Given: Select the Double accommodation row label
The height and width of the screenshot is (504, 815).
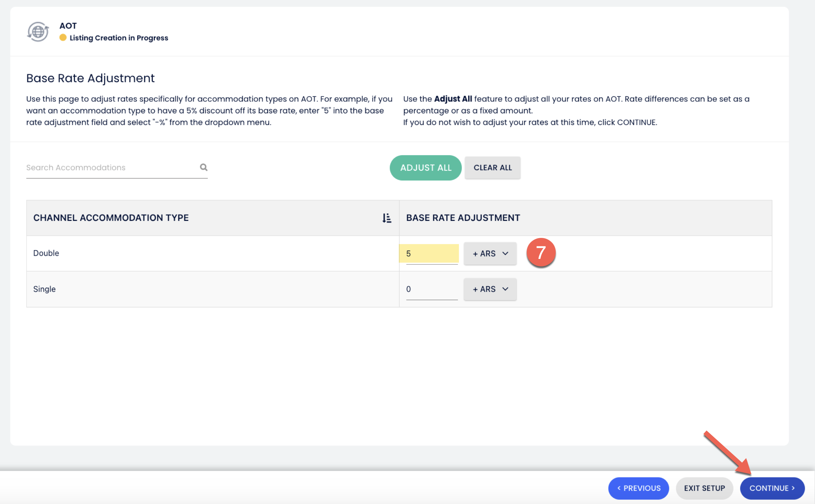Looking at the screenshot, I should pyautogui.click(x=46, y=253).
